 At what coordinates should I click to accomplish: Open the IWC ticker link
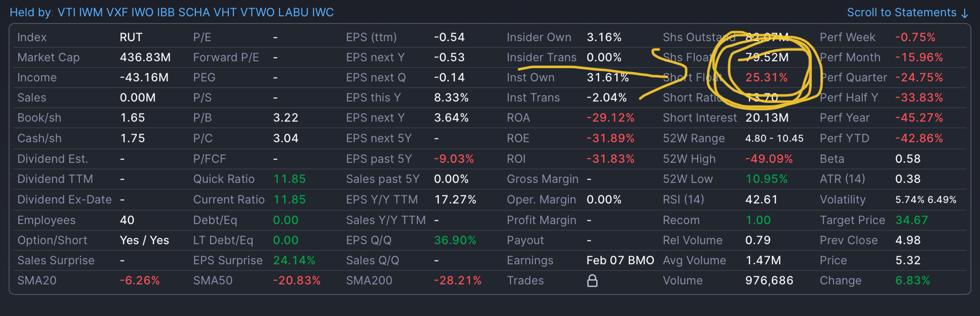point(323,12)
